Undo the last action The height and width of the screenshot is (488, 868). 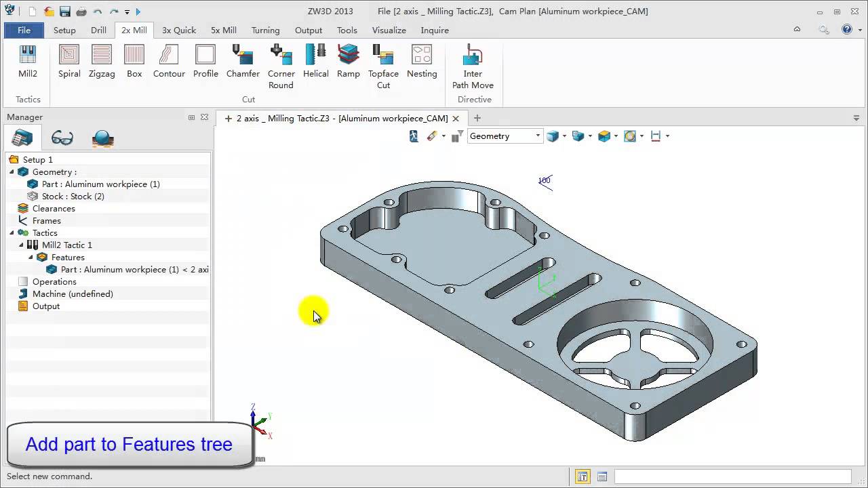(x=98, y=12)
